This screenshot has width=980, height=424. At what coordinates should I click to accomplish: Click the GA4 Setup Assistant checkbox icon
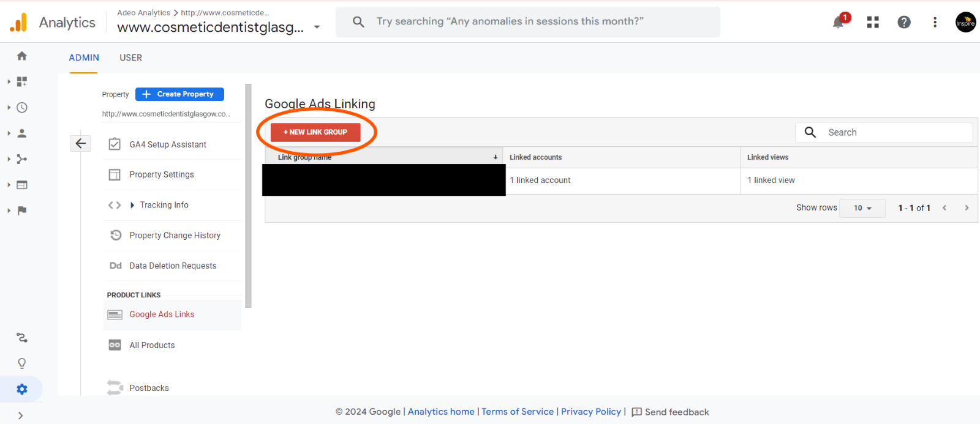pos(115,144)
